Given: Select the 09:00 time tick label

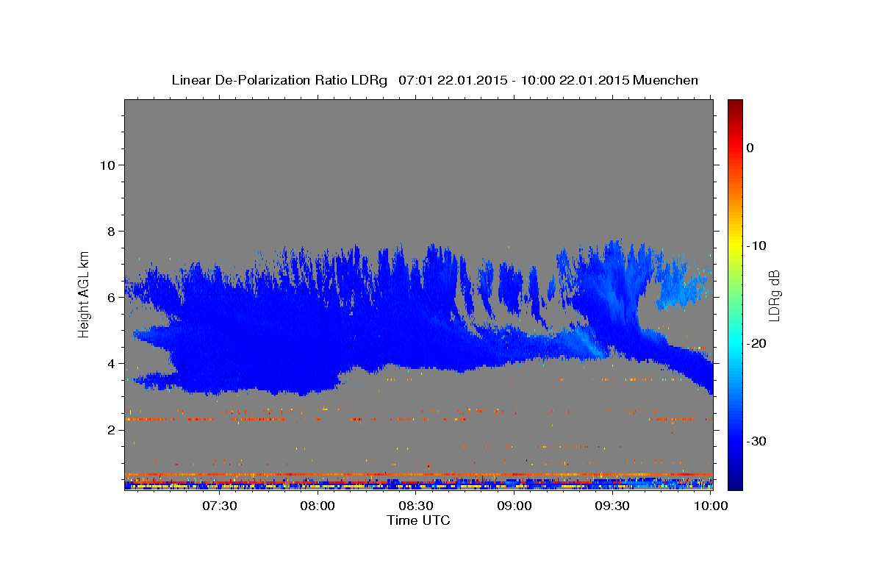Looking at the screenshot, I should pyautogui.click(x=514, y=506).
